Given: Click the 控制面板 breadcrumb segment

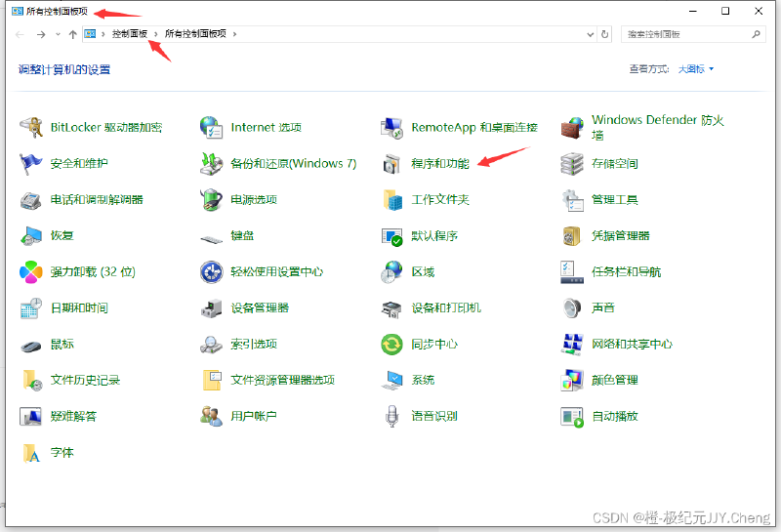Looking at the screenshot, I should 130,34.
